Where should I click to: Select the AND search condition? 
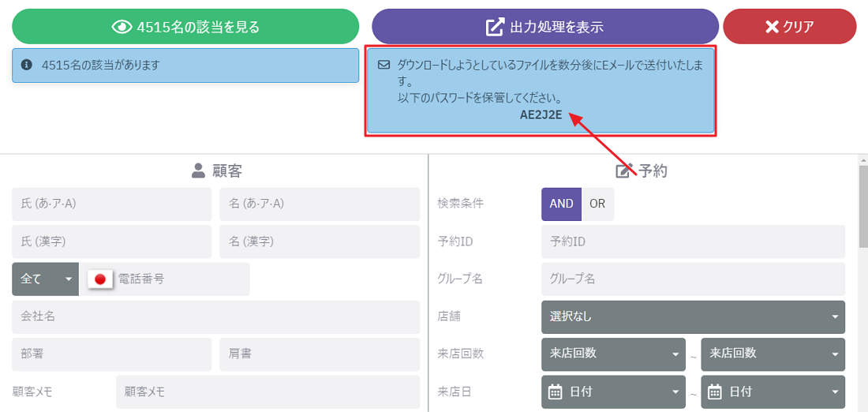point(561,204)
